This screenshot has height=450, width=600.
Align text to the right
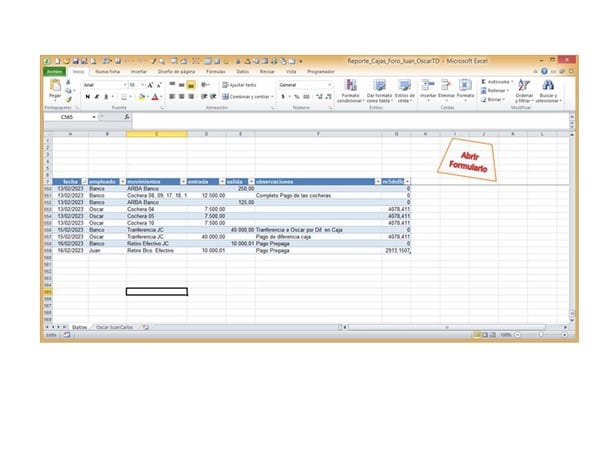[x=191, y=96]
